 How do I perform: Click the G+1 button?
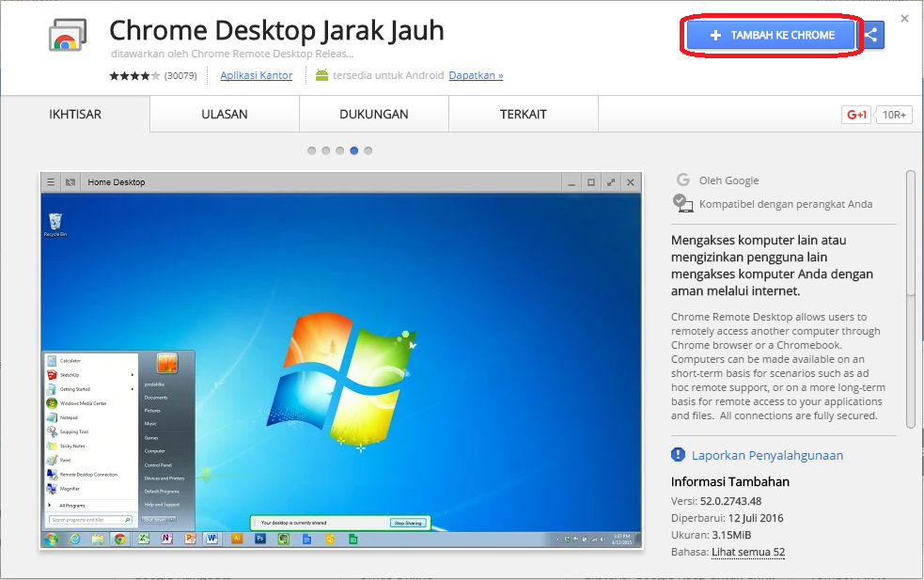(856, 115)
